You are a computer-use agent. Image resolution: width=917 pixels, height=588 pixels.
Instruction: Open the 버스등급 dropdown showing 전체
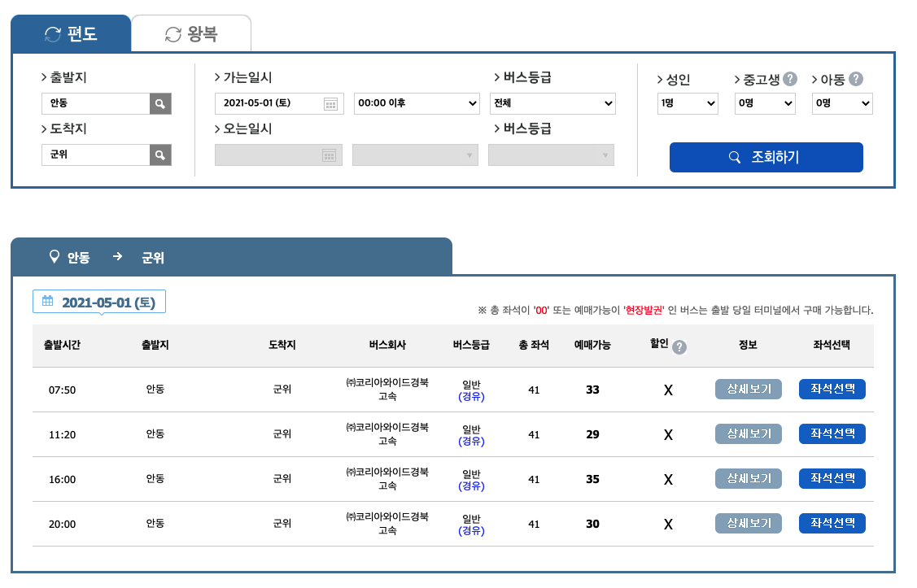tap(552, 103)
